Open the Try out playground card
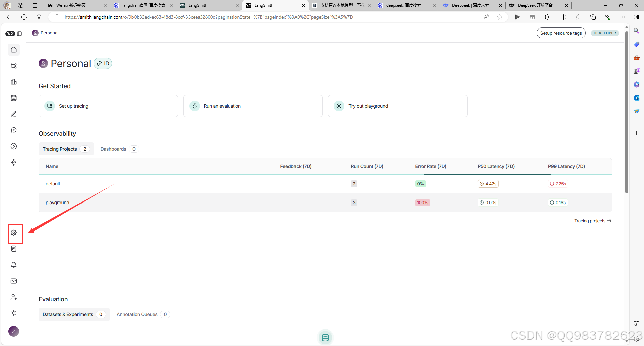 pos(397,106)
